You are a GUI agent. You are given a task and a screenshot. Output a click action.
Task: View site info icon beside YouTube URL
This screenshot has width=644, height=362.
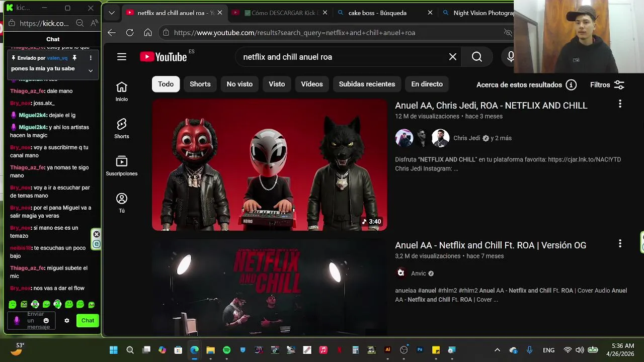coord(166,33)
